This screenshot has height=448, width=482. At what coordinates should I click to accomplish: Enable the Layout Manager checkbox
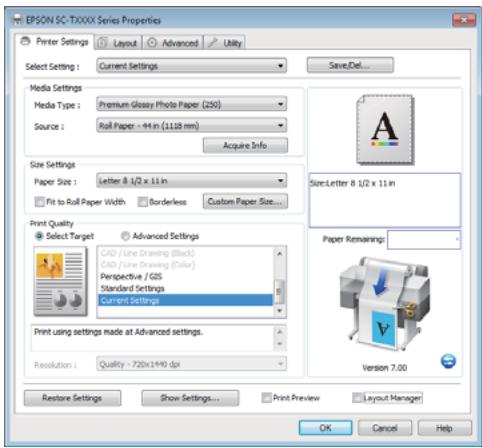(357, 398)
